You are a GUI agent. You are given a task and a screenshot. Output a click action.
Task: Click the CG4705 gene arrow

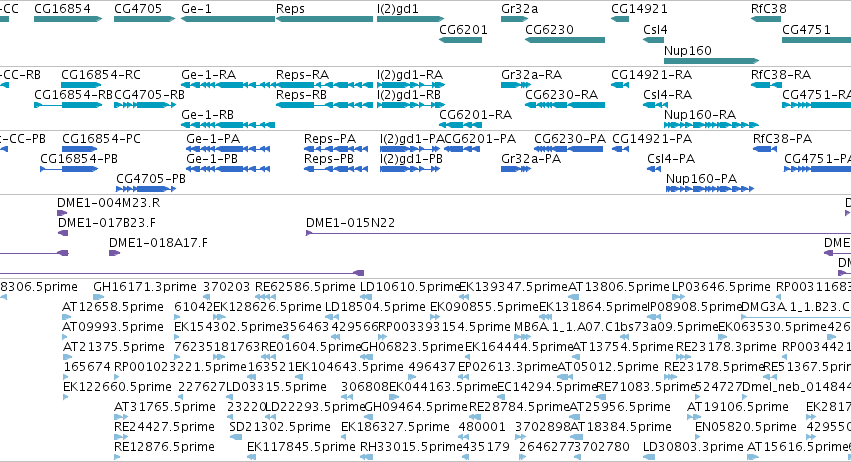[144, 19]
